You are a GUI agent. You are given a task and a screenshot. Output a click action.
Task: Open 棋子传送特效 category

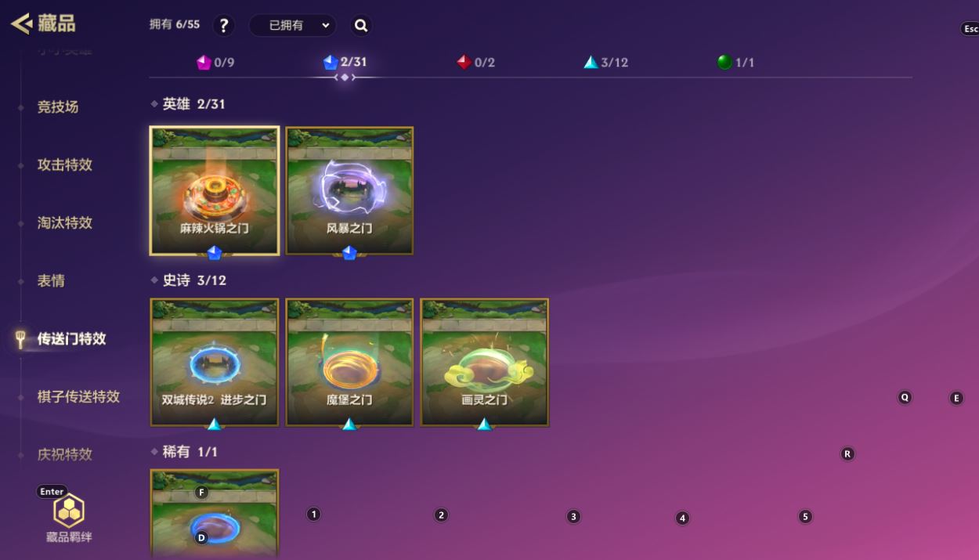(x=78, y=396)
